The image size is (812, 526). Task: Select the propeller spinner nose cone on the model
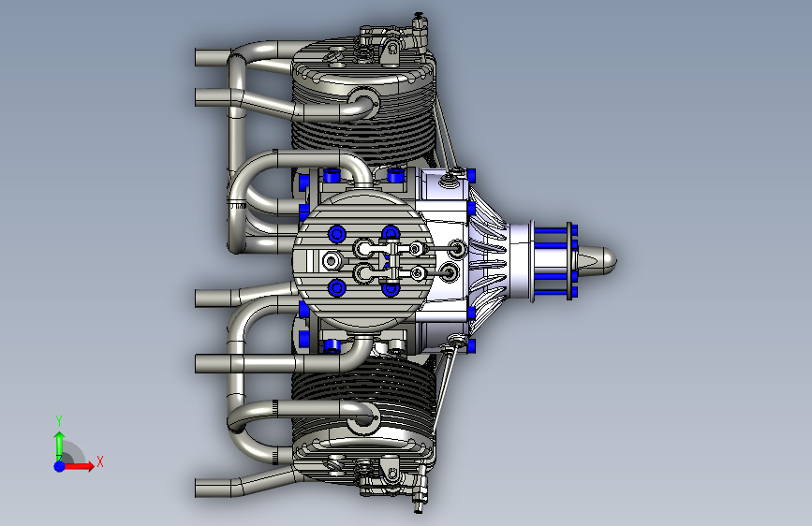coord(597,260)
